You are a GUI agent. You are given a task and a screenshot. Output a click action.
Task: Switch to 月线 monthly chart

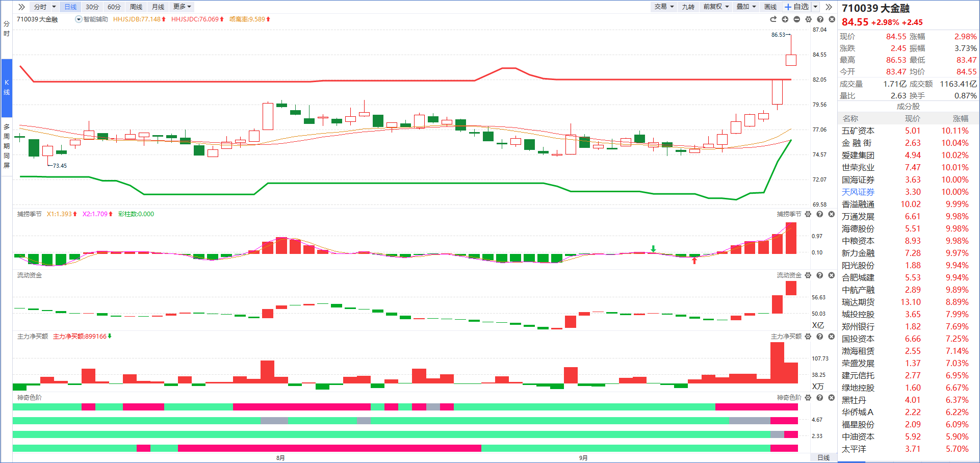click(158, 7)
